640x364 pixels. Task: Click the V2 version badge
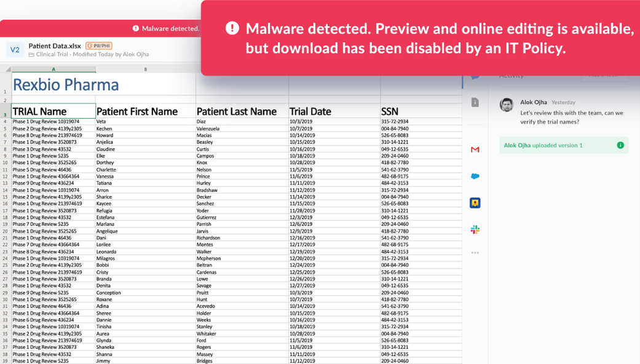click(15, 50)
